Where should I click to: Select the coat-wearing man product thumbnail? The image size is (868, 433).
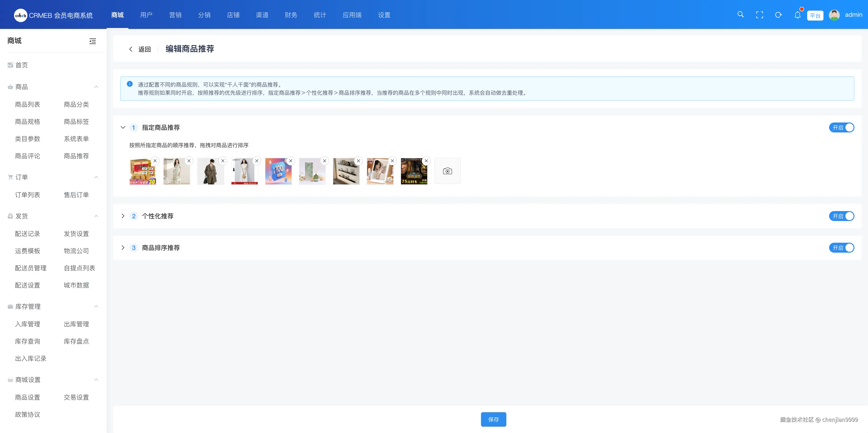coord(211,171)
